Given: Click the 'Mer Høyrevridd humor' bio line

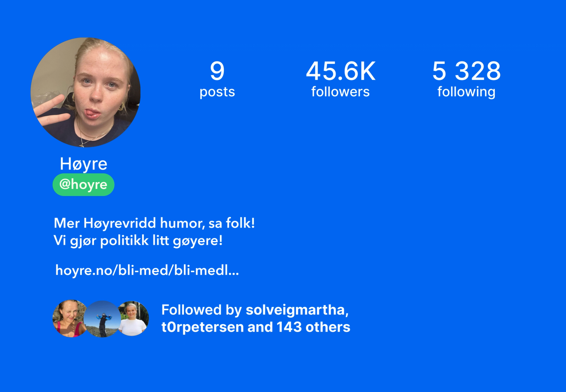Looking at the screenshot, I should click(x=154, y=223).
